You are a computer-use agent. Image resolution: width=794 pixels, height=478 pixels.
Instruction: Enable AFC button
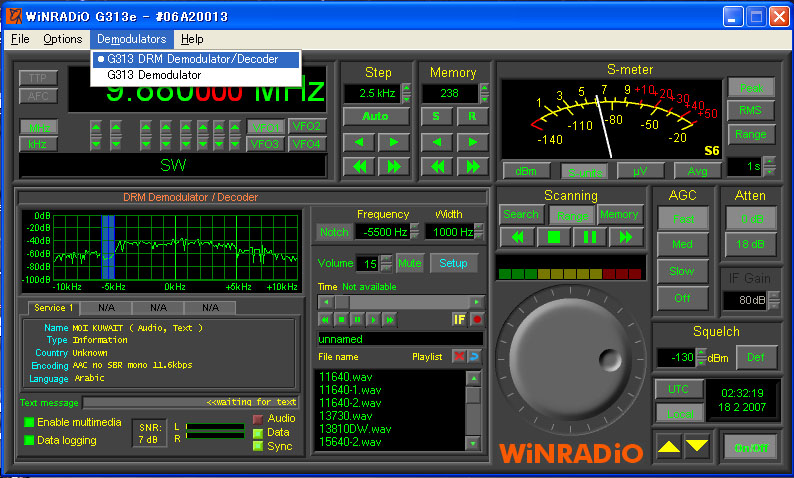(x=38, y=96)
